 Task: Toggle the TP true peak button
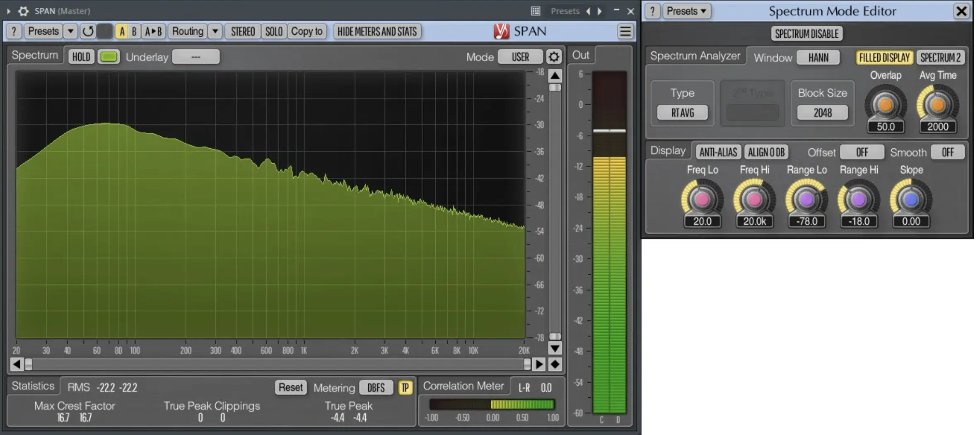pyautogui.click(x=405, y=387)
